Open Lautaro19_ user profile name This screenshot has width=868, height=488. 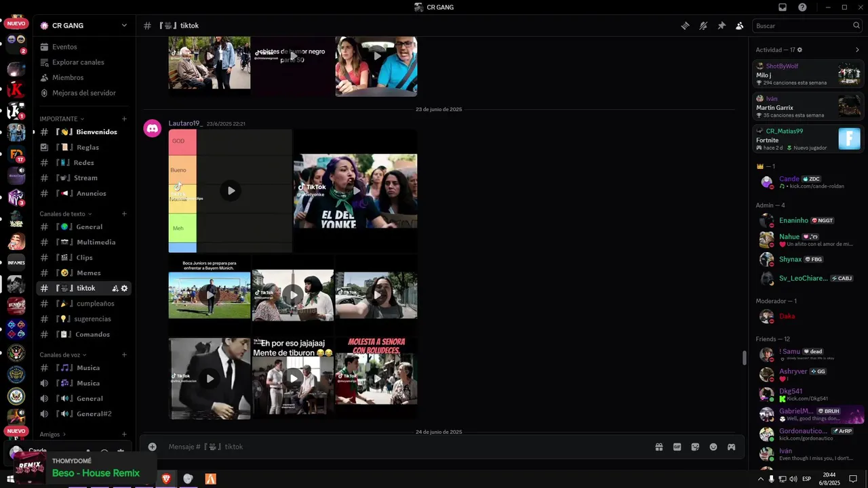[x=186, y=123]
